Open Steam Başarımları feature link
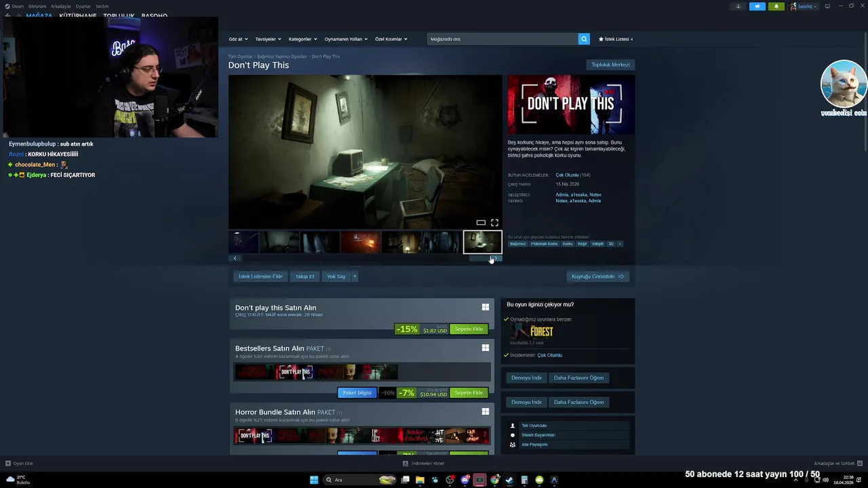Screen dimensions: 868x488 [538, 435]
